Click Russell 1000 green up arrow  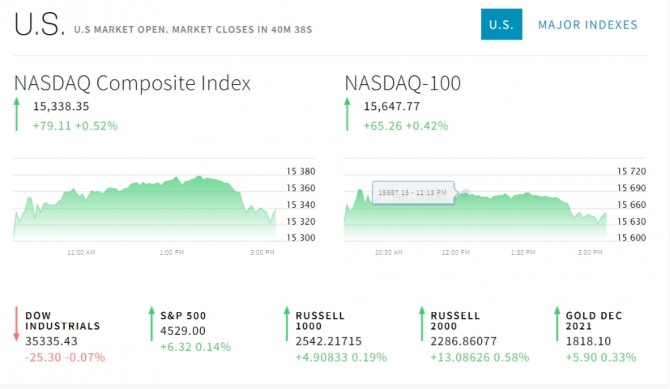(287, 324)
